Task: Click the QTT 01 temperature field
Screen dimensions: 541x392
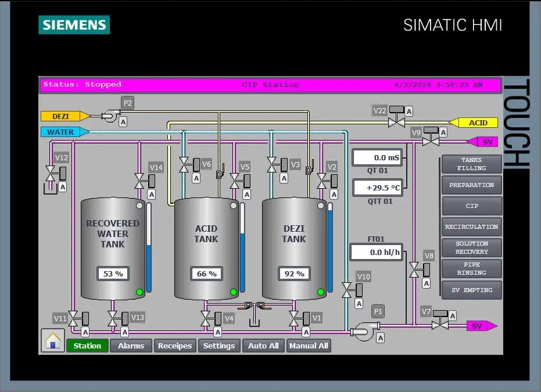Action: 378,188
